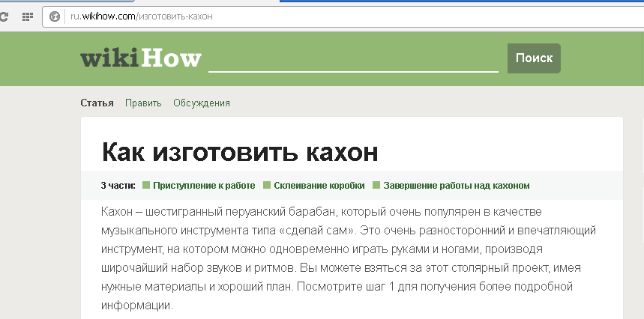Image resolution: width=644 pixels, height=319 pixels.
Task: Focus the wikiHow search input field
Action: [353, 61]
